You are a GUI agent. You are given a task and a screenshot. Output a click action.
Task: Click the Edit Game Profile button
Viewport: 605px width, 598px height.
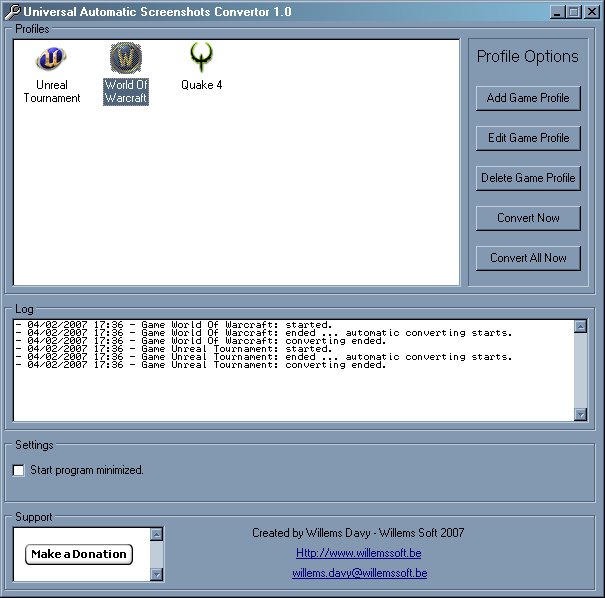click(x=528, y=138)
